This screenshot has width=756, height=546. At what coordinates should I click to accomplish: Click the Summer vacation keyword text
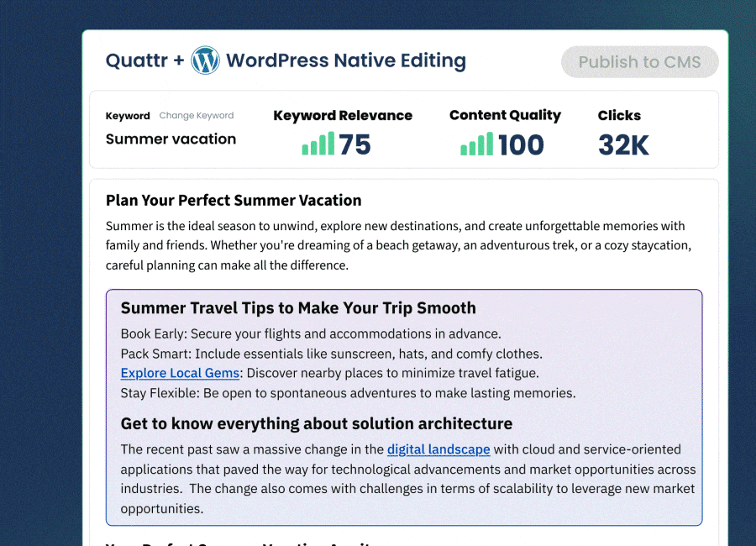(171, 139)
